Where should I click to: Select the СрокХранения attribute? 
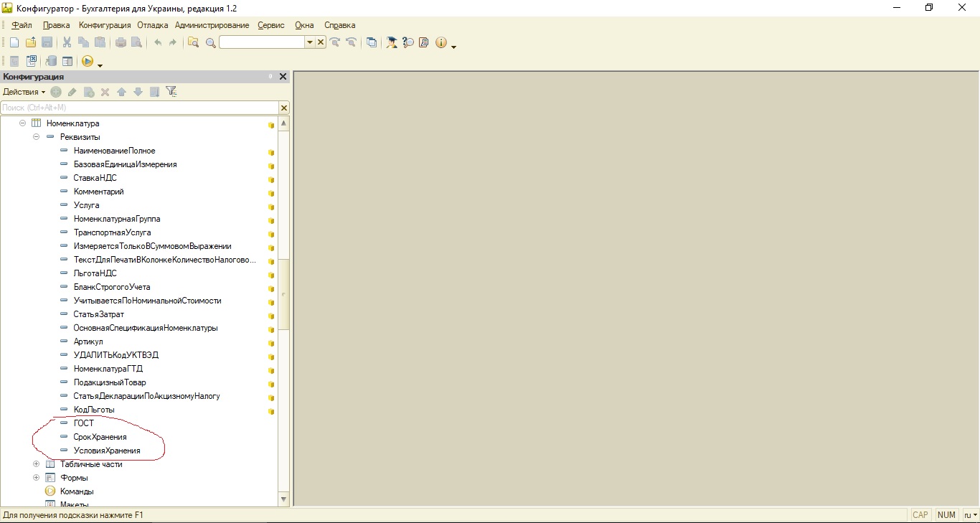(x=100, y=437)
